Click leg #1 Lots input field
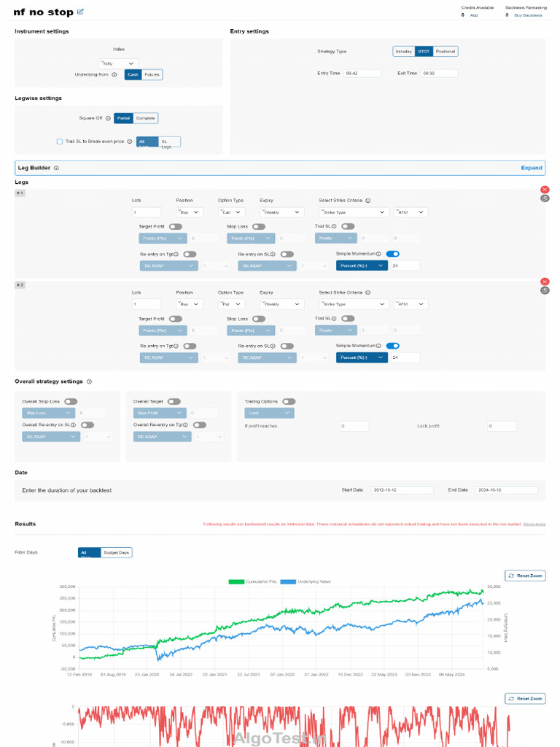 pos(146,212)
